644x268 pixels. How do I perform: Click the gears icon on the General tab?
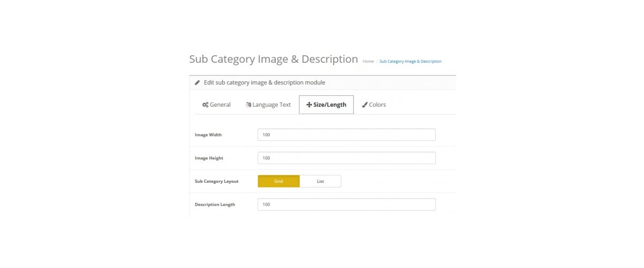coord(205,105)
